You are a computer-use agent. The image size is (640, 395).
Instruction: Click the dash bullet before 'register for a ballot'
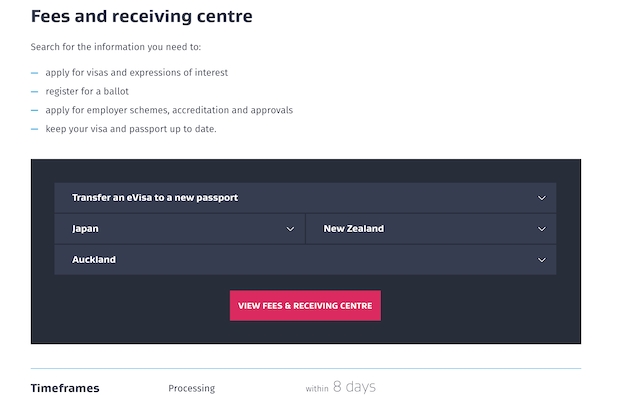coord(34,91)
